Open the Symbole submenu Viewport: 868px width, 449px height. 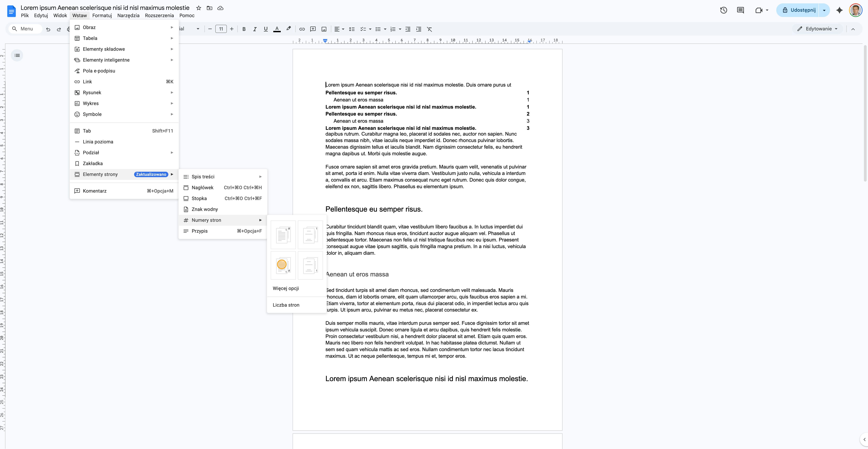point(124,114)
